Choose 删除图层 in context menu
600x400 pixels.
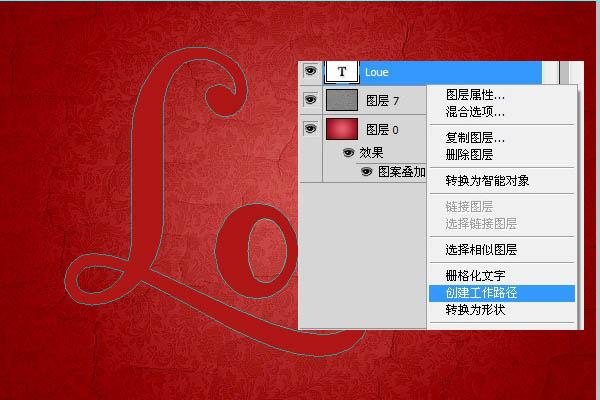pos(469,155)
